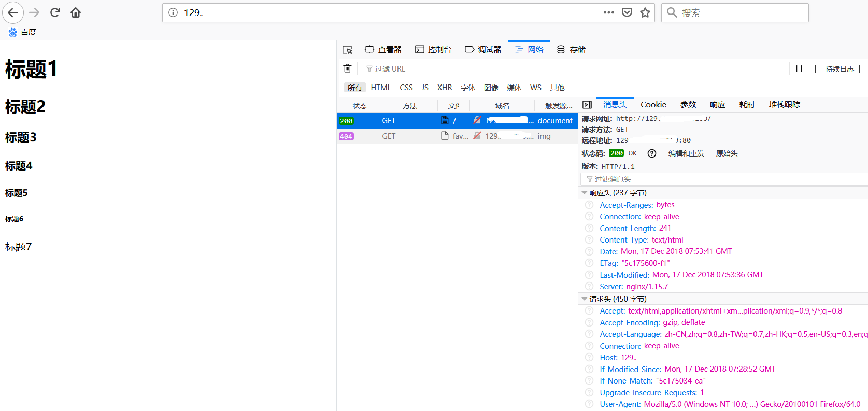This screenshot has height=411, width=868.
Task: Select the 404 GET favicon request row
Action: click(x=457, y=136)
